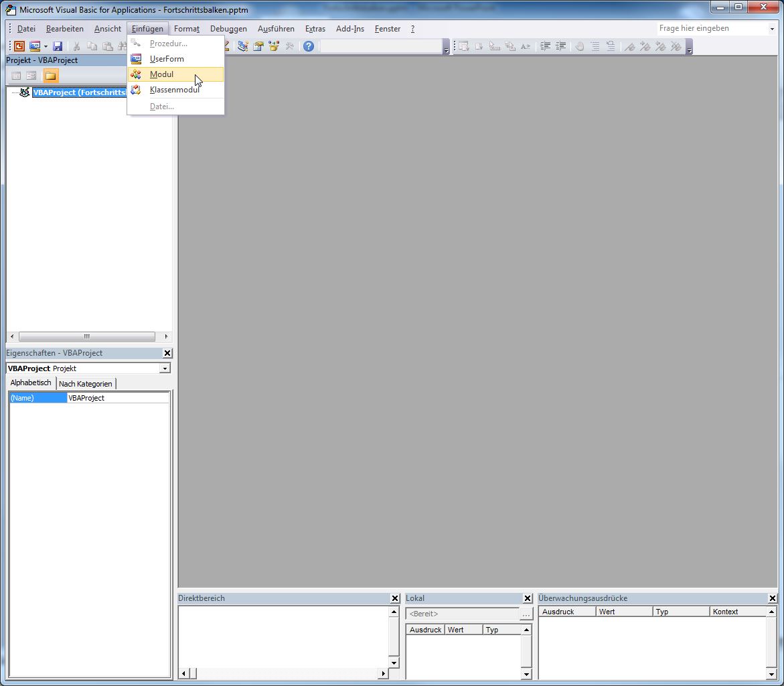Click the Kontext column header
The image size is (784, 686).
[738, 612]
